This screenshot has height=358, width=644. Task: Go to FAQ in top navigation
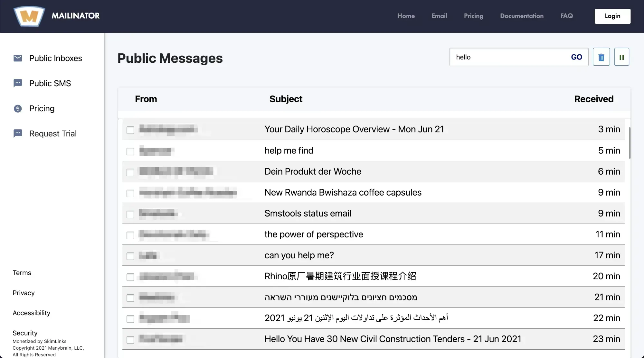pyautogui.click(x=566, y=16)
